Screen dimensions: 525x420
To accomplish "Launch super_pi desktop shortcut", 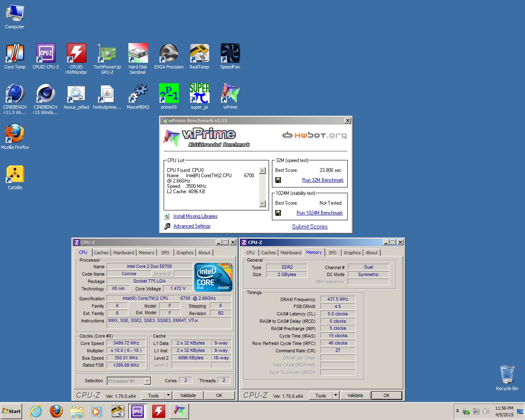I will click(x=199, y=97).
